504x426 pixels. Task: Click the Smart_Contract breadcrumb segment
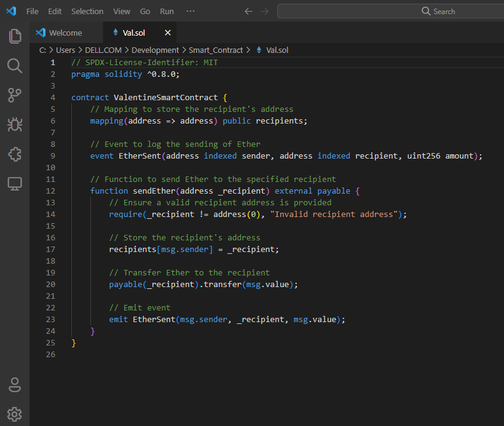tap(216, 50)
